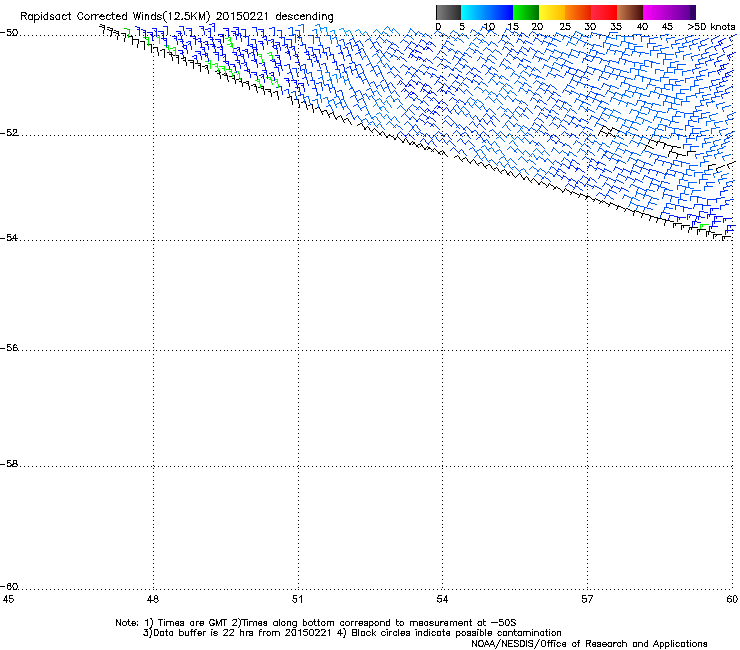Click the '54' longitude axis label
Viewport: 740px width, 650px height.
(442, 599)
